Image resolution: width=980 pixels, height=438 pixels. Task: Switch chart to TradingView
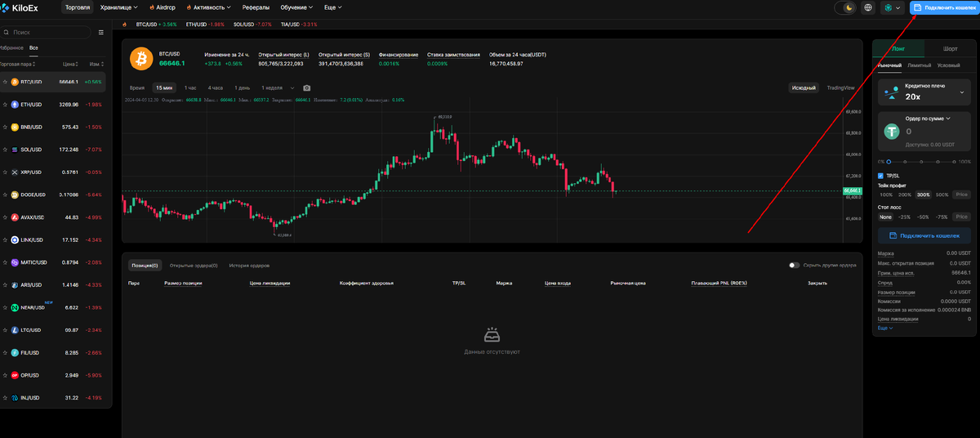pyautogui.click(x=840, y=87)
